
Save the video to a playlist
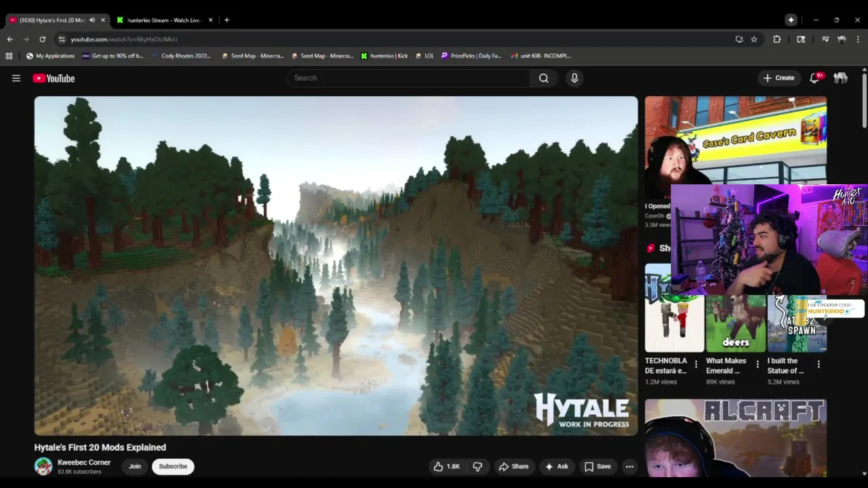[597, 466]
